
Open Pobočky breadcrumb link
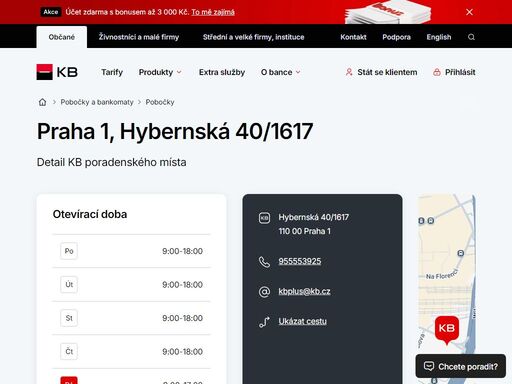click(160, 102)
